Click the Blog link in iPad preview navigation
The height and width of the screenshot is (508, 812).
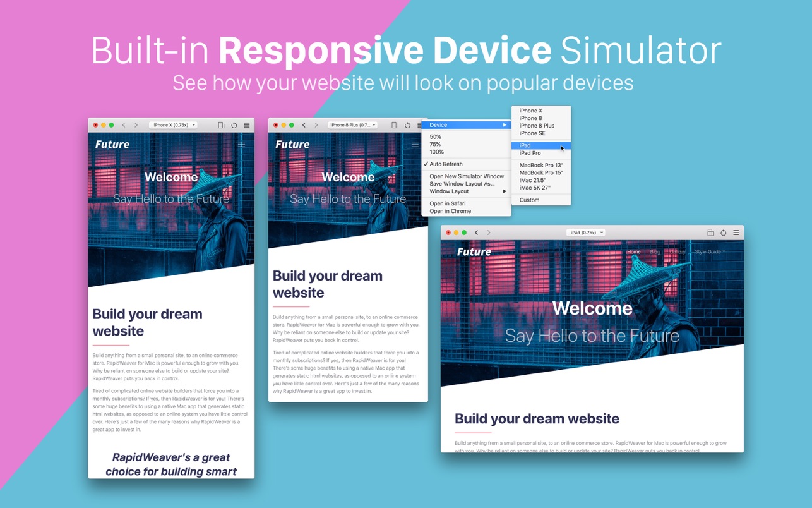[655, 251]
